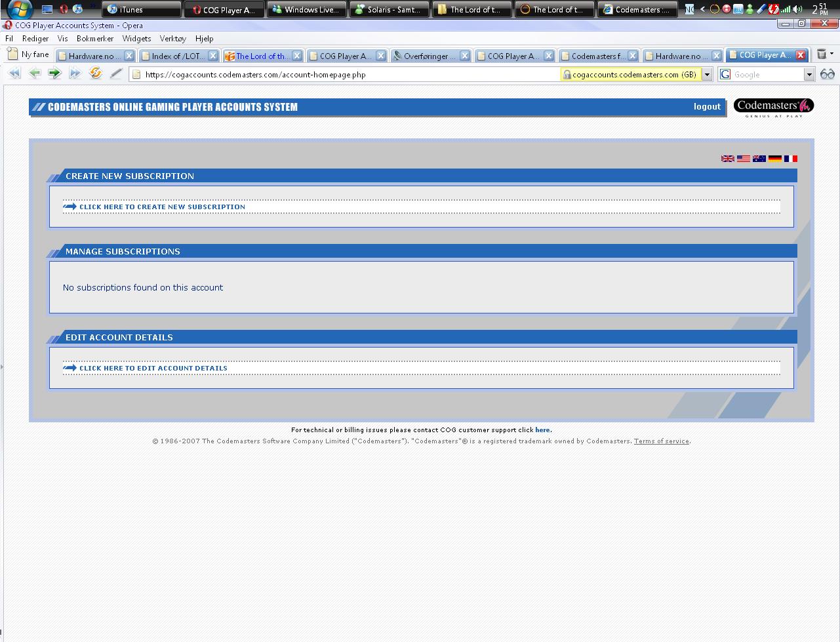Open the Hjelp menu

(x=204, y=39)
